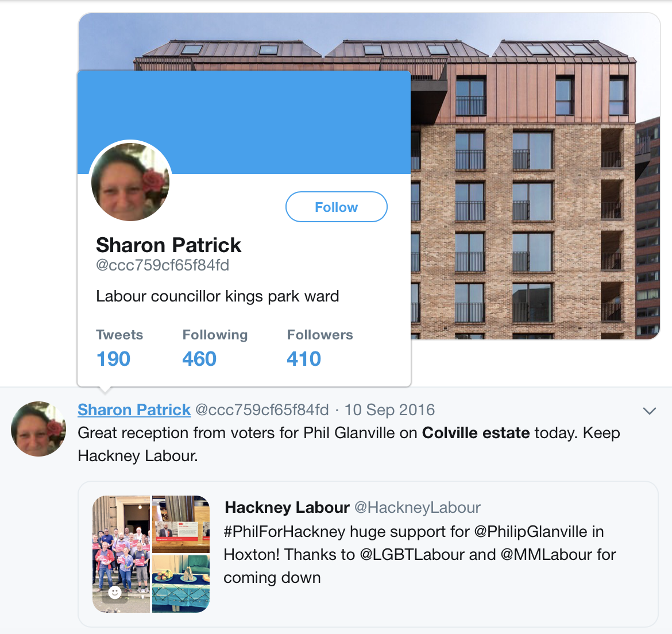672x634 pixels.
Task: Open the leaflet photo thumbnail in the quoted tweet
Action: pos(181,524)
